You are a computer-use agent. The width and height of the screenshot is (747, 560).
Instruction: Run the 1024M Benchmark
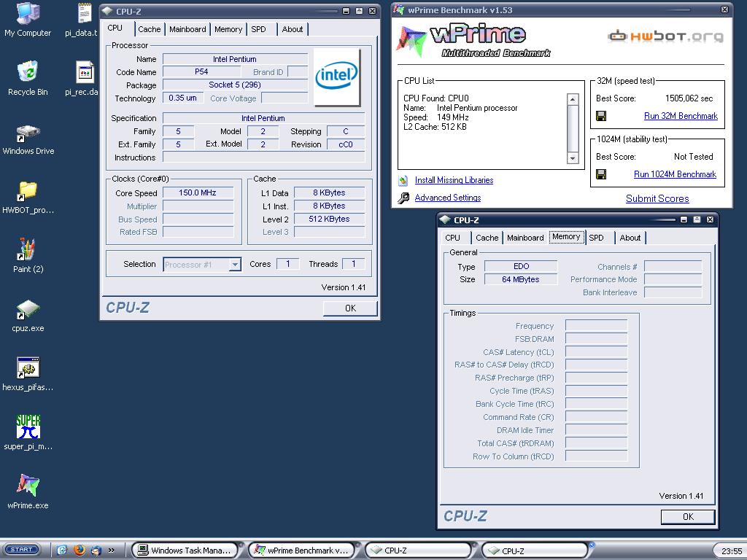click(x=675, y=174)
